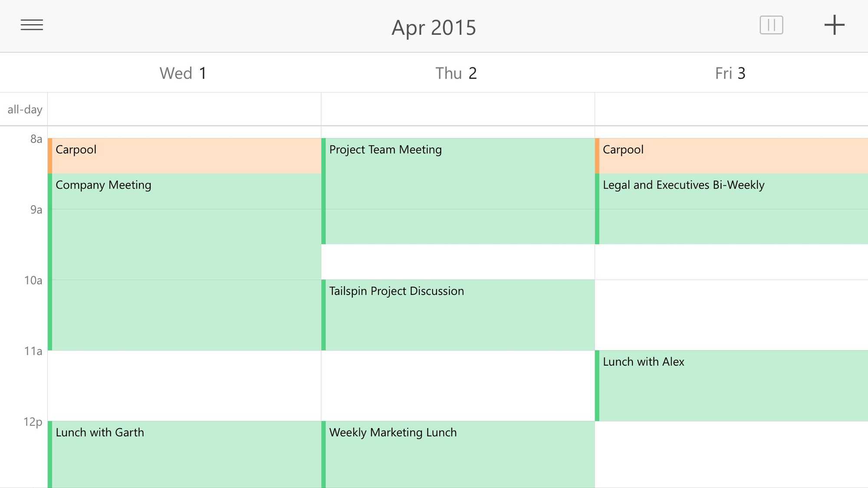Select the Wed 1 day header
The image size is (868, 488).
pyautogui.click(x=183, y=73)
